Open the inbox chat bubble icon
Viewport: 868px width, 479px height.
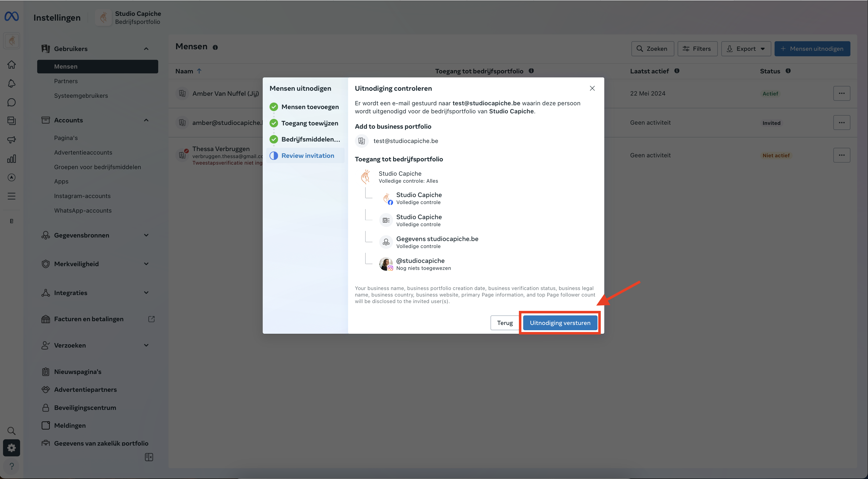(x=12, y=102)
